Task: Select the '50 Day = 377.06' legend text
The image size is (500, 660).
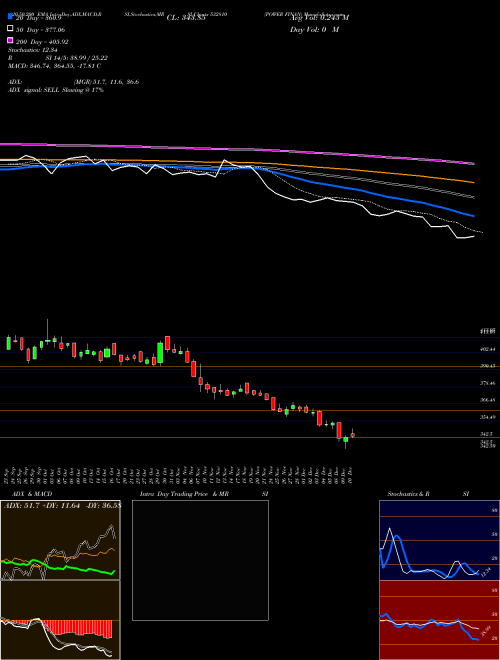Action: (41, 29)
